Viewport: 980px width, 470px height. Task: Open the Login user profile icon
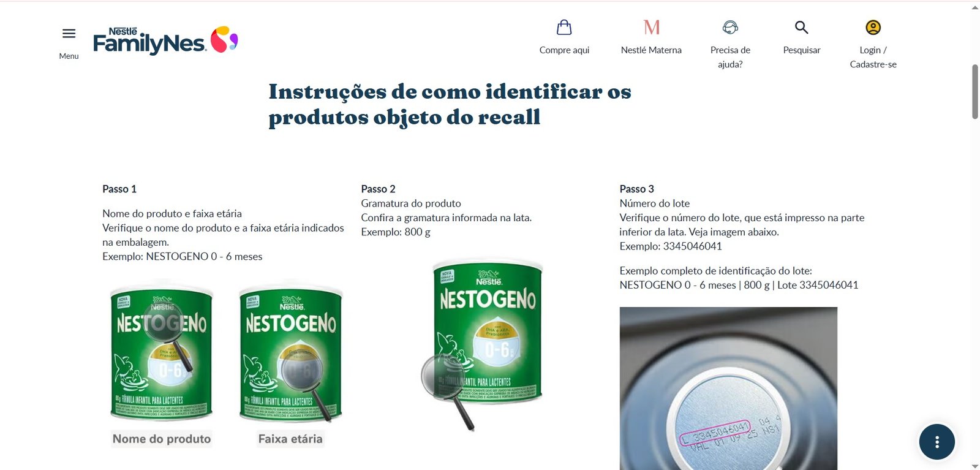point(873,28)
